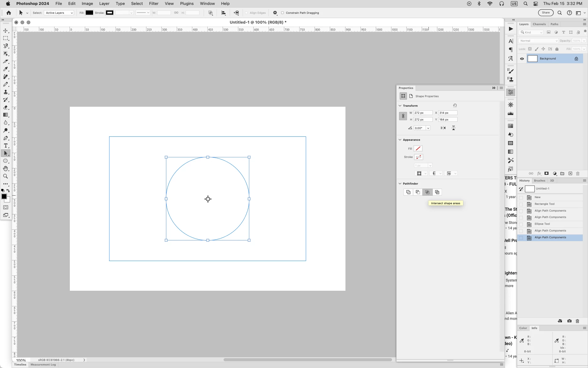This screenshot has height=368, width=588.
Task: Switch to the Channels tab
Action: (x=539, y=24)
